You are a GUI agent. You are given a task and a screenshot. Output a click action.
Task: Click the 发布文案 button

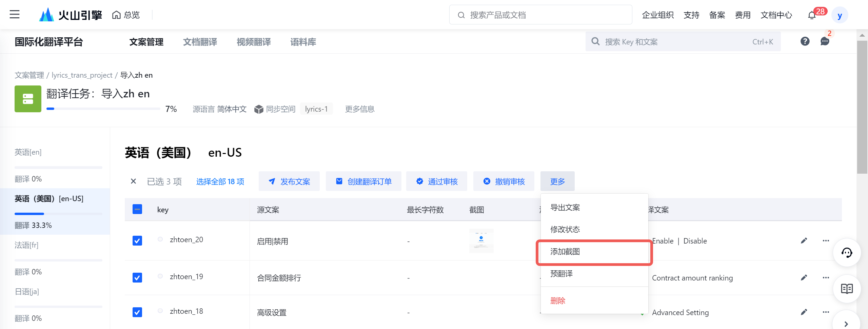click(x=289, y=181)
